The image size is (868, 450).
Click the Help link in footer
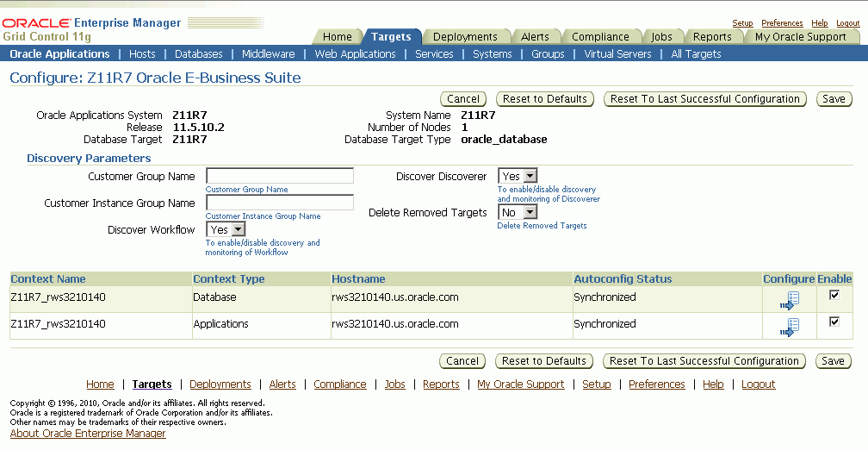pyautogui.click(x=713, y=384)
